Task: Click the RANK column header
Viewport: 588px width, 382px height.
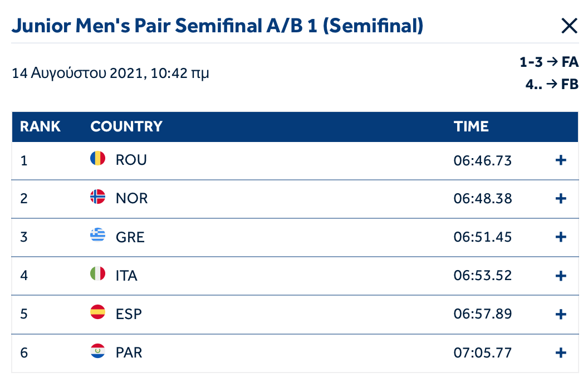Action: 40,126
